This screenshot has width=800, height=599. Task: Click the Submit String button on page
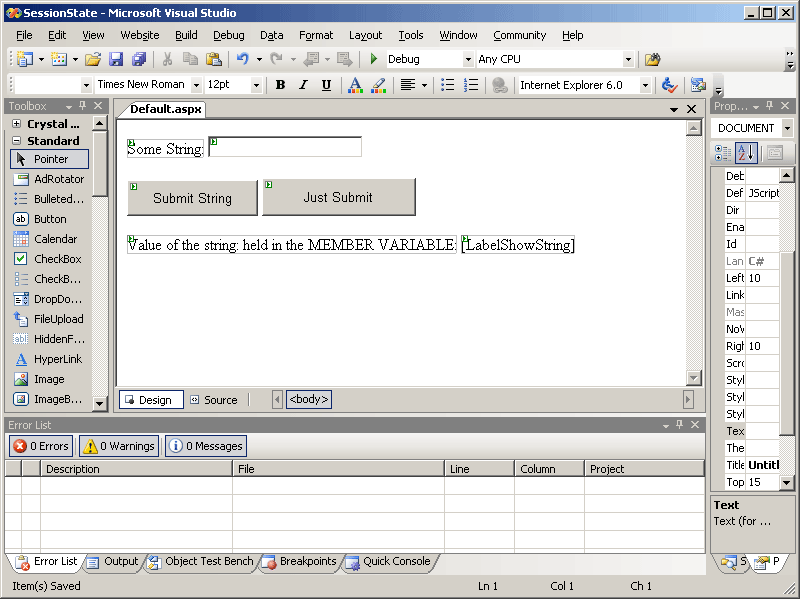click(192, 198)
